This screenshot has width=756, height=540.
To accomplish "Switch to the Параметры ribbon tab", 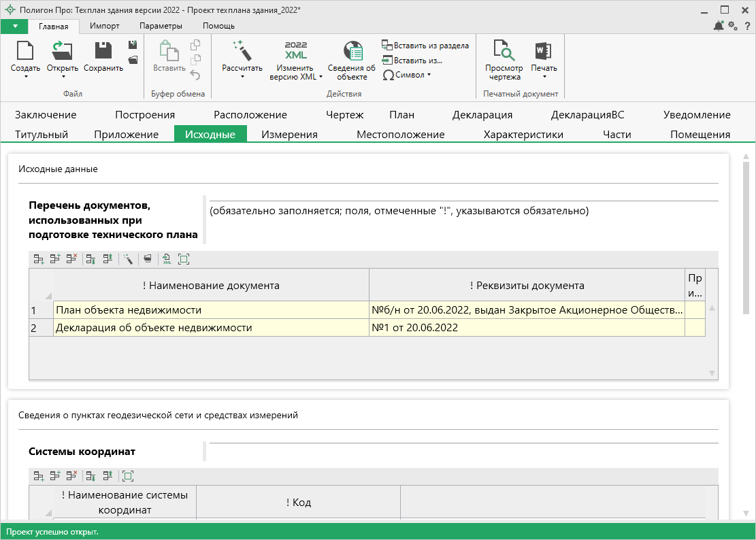I will (161, 26).
